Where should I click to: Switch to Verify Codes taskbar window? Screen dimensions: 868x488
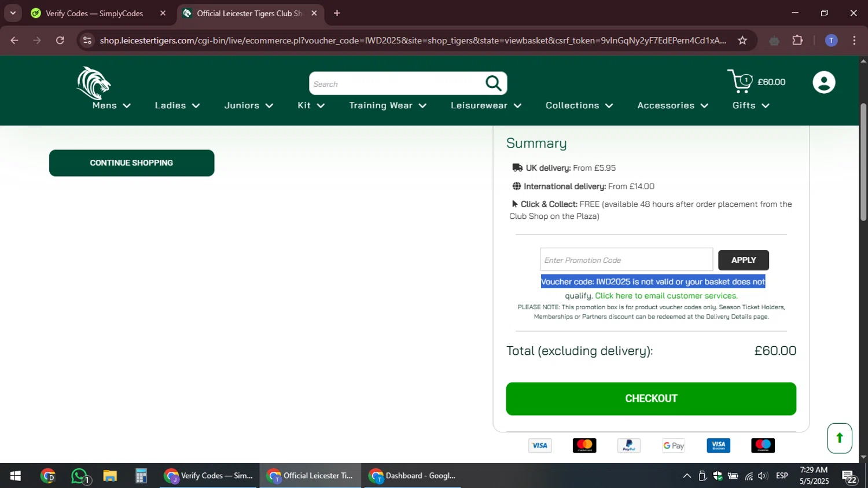208,476
